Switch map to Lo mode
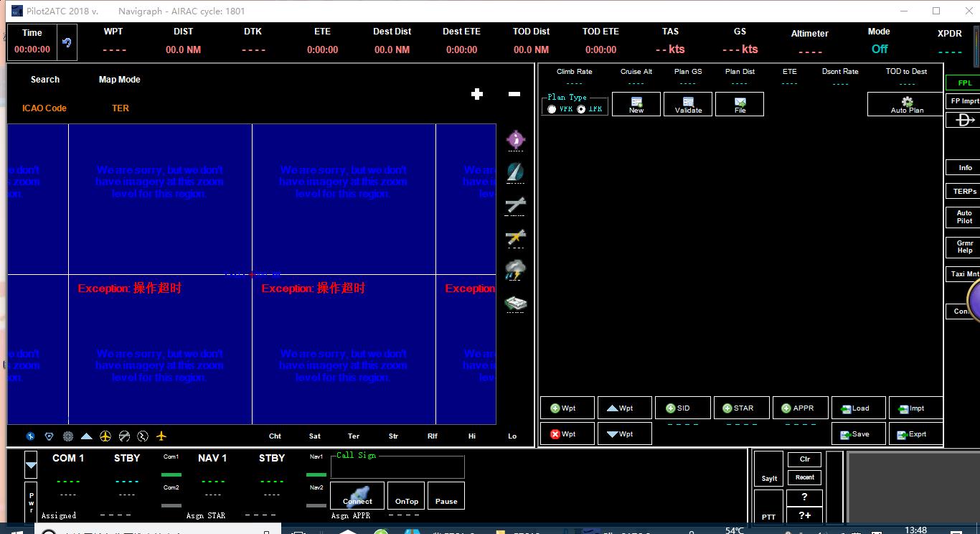980x534 pixels. pyautogui.click(x=512, y=436)
